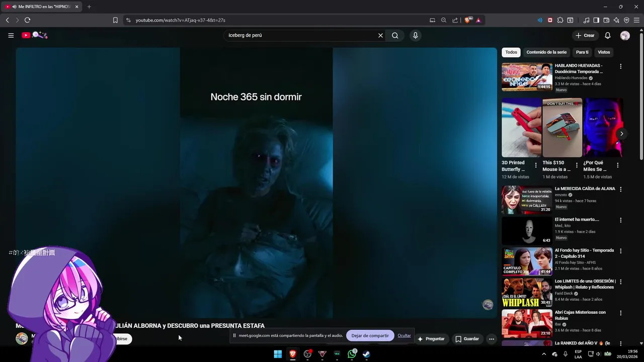Open options for HABLANDO HUEVADAS video
This screenshot has height=362, width=644.
tap(620, 66)
